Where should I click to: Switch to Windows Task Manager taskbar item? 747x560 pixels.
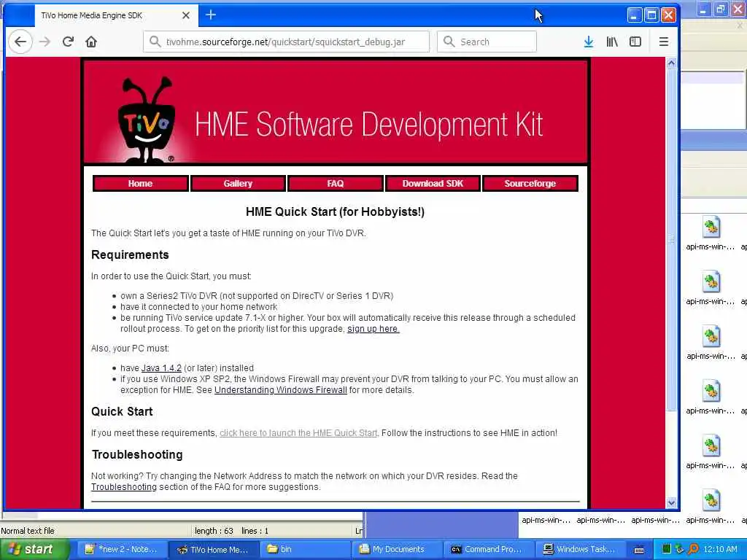(x=581, y=549)
